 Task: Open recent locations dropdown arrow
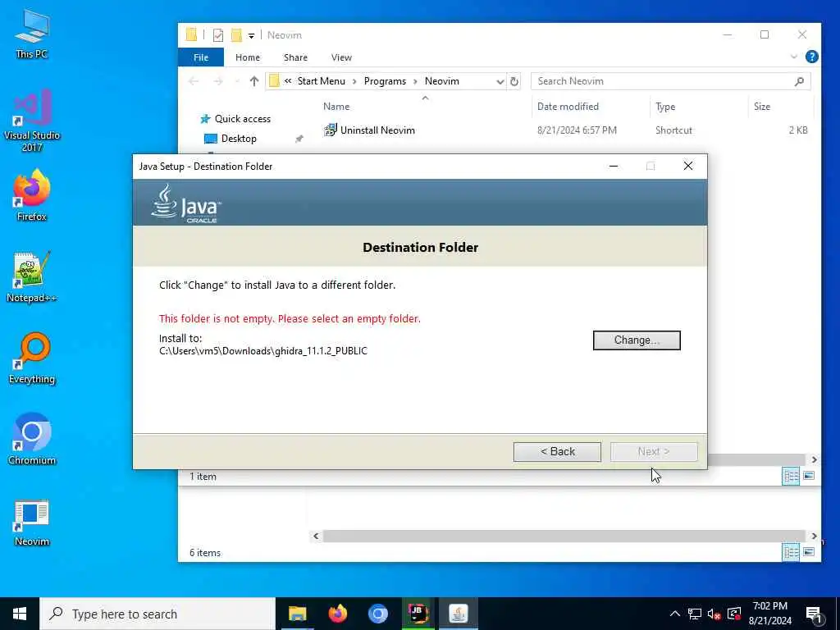[237, 81]
